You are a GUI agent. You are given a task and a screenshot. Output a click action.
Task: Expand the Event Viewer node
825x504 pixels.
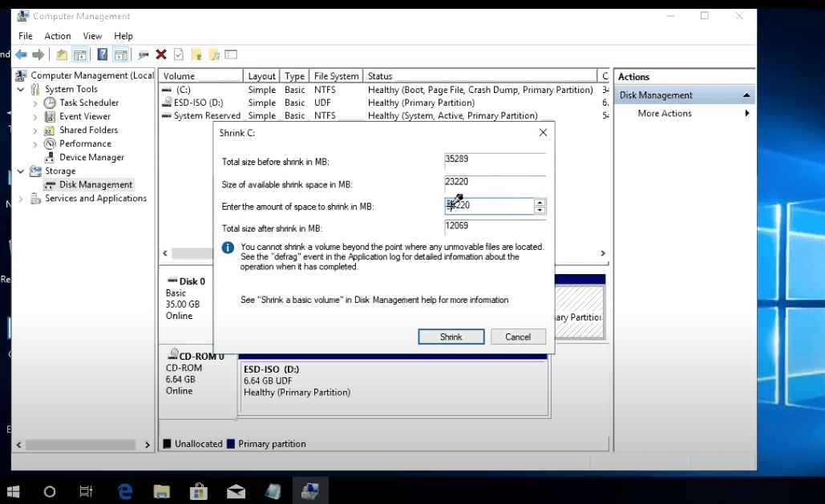(x=35, y=117)
